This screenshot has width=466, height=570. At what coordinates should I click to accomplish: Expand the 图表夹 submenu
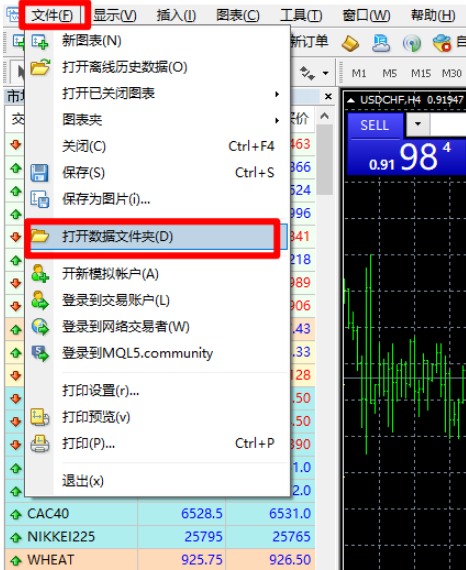157,120
